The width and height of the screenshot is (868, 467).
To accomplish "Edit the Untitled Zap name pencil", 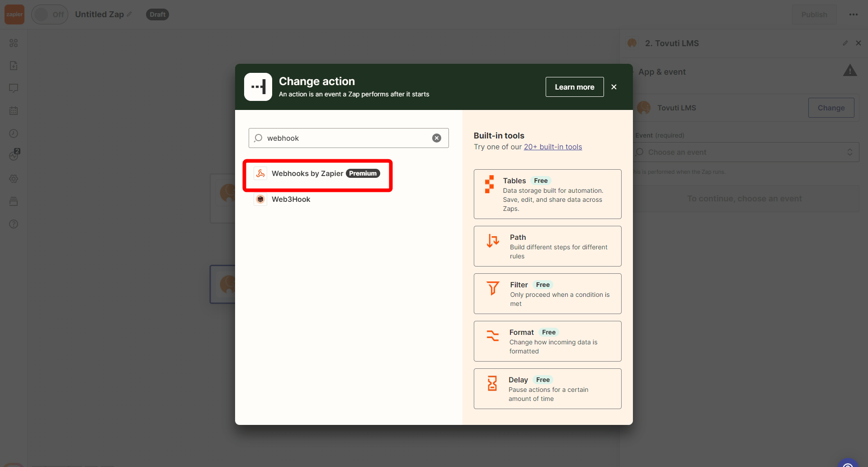I will point(129,14).
